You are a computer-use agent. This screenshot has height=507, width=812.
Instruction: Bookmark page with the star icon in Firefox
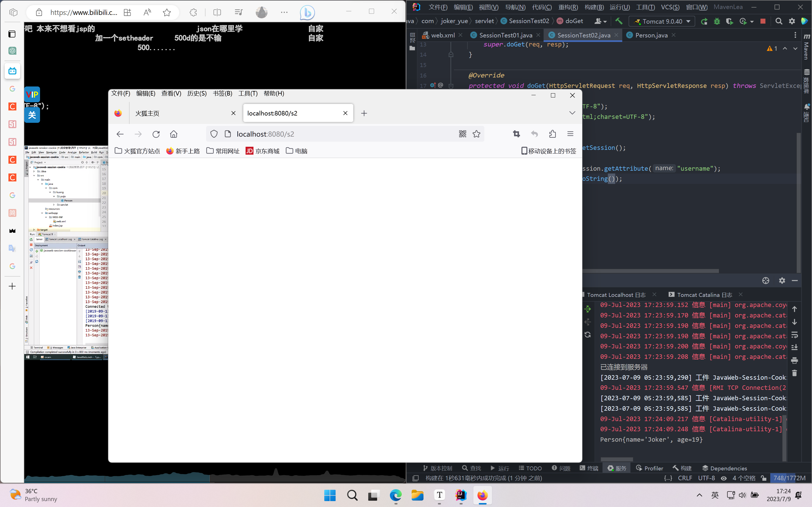pyautogui.click(x=476, y=134)
